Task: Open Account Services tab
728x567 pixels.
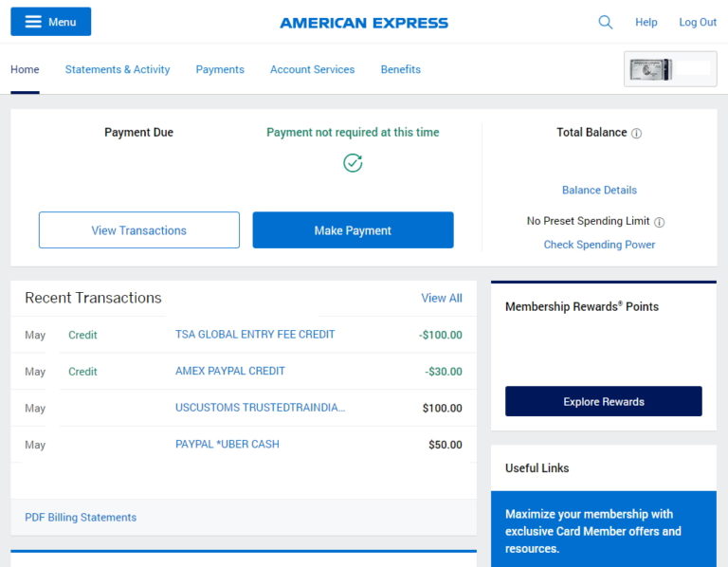Action: click(x=312, y=69)
